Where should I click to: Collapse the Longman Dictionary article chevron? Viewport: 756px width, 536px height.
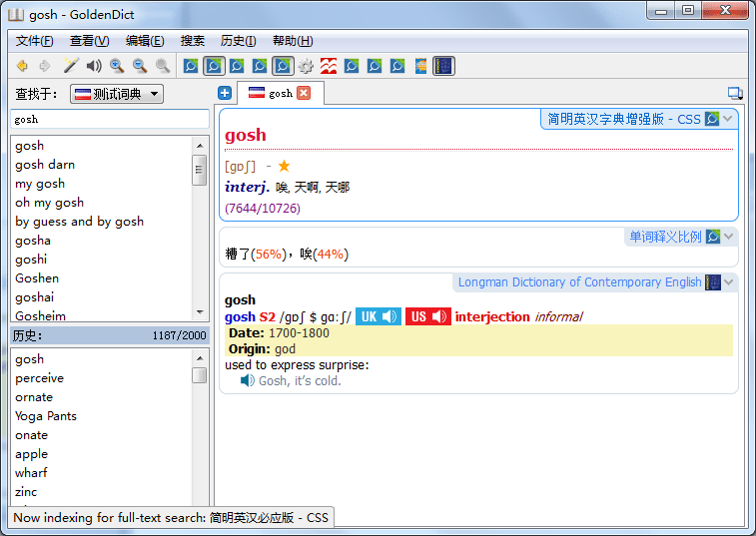coord(728,282)
